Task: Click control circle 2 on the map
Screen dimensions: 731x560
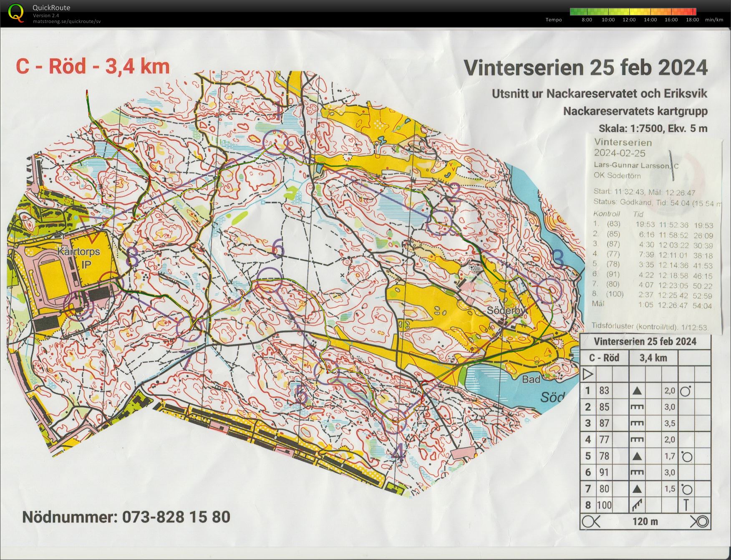Action: (x=439, y=222)
